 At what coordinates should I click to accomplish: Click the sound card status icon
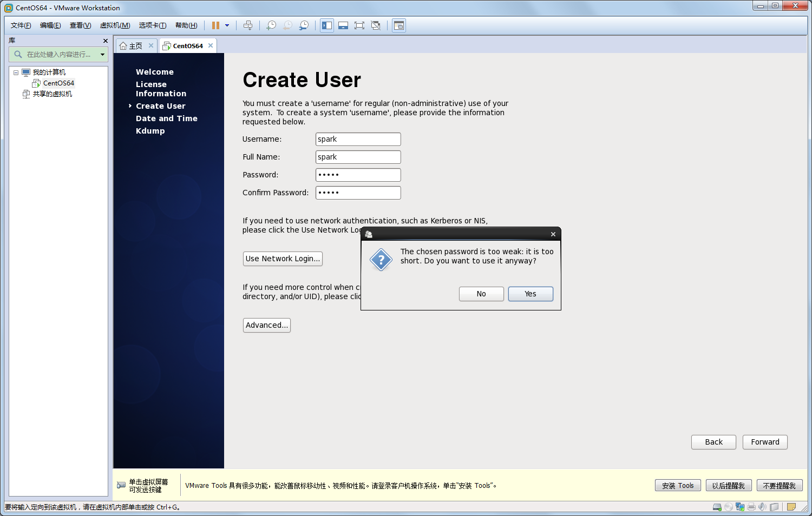tap(762, 507)
